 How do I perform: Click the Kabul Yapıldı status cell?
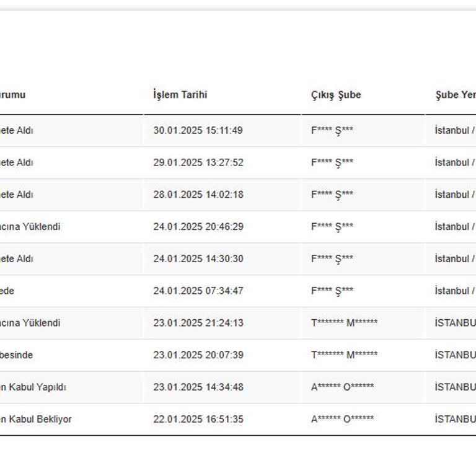pyautogui.click(x=33, y=387)
